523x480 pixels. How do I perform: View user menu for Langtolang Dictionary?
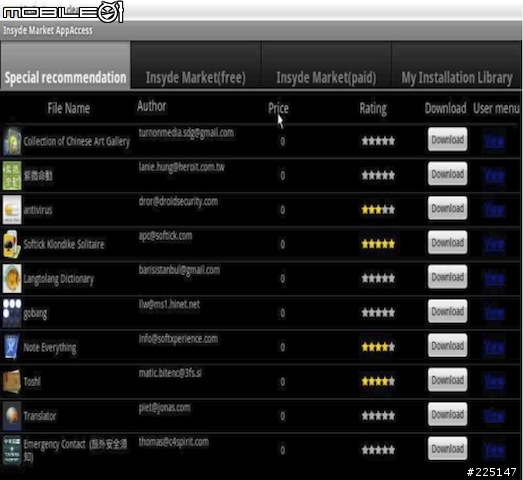[494, 279]
